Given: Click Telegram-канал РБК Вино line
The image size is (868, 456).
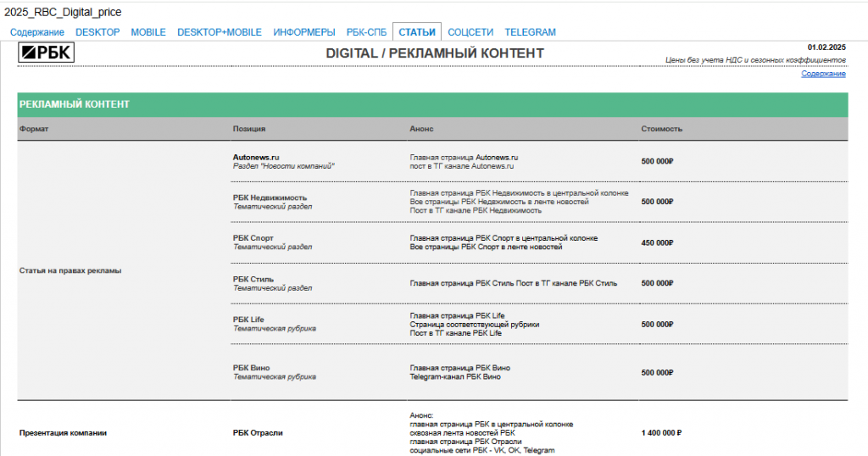Looking at the screenshot, I should coord(455,377).
